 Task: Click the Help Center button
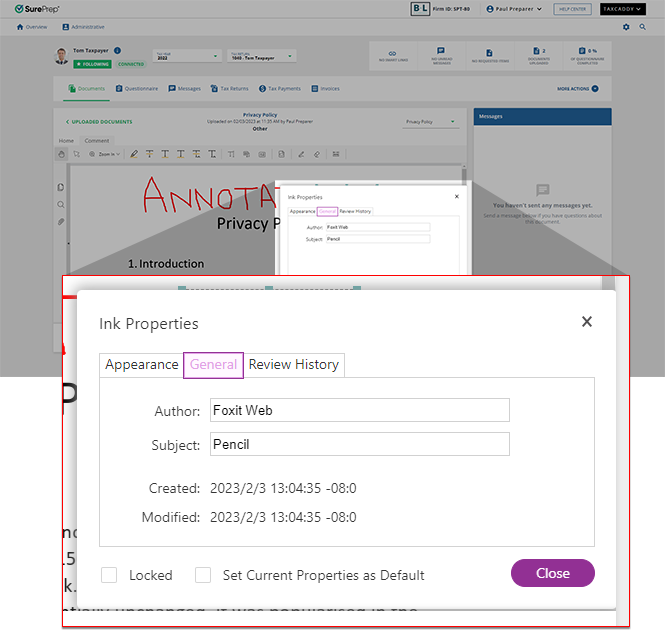pos(572,9)
